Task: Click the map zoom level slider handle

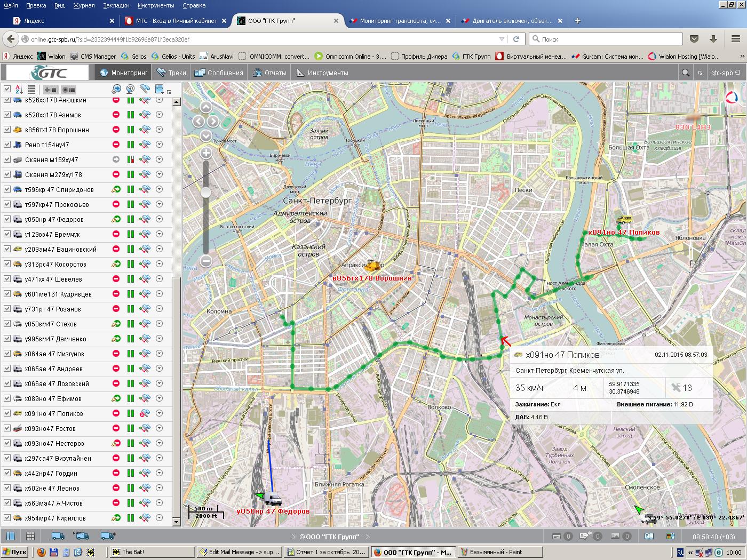Action: point(206,192)
